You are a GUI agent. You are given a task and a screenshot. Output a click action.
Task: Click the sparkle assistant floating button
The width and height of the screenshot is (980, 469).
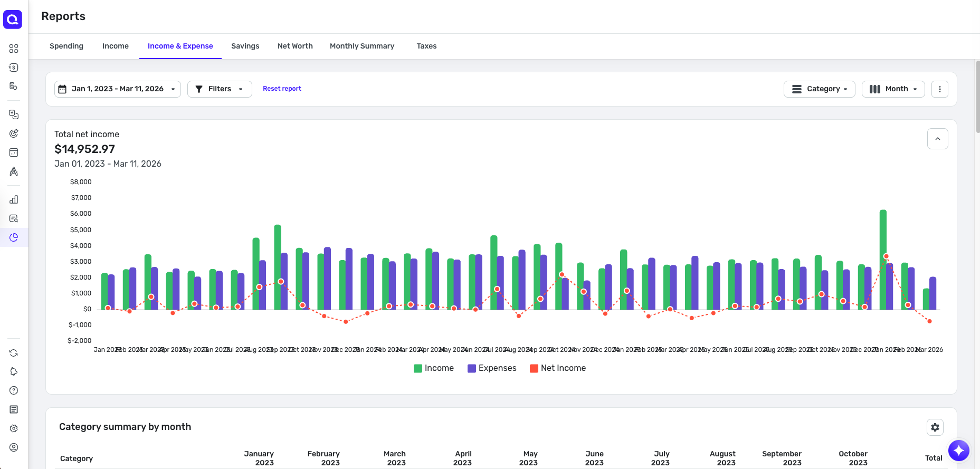pyautogui.click(x=959, y=451)
